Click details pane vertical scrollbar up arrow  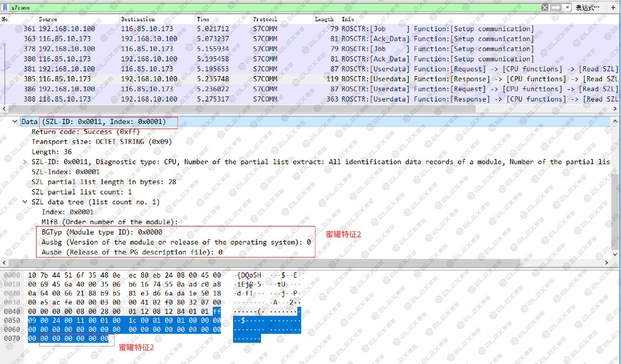pos(615,121)
